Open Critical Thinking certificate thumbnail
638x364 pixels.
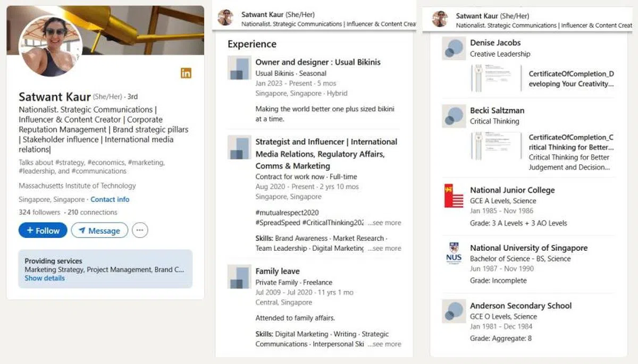(x=494, y=146)
